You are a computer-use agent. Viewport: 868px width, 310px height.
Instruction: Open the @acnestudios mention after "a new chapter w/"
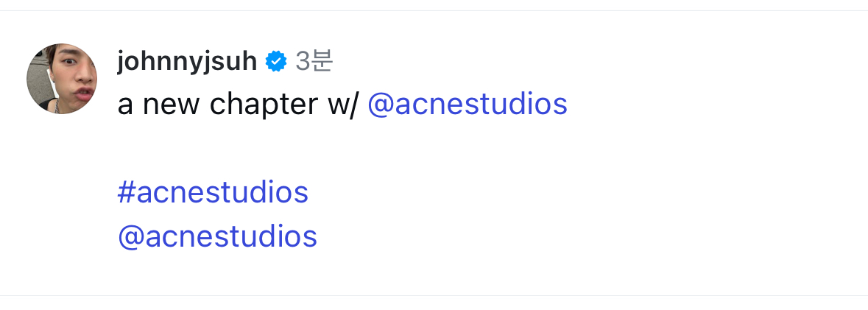(x=467, y=105)
